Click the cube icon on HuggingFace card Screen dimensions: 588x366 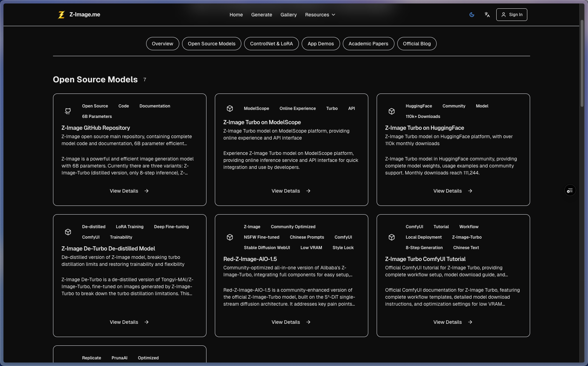[392, 111]
